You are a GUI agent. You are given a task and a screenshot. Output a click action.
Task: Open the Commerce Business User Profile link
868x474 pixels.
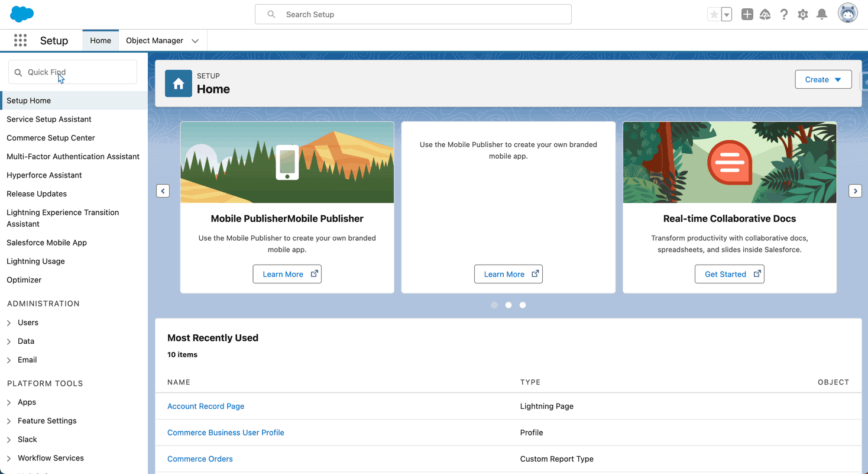(x=226, y=433)
